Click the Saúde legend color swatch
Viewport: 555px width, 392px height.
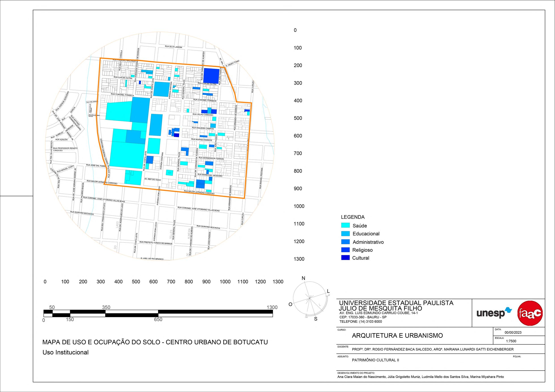pyautogui.click(x=345, y=225)
